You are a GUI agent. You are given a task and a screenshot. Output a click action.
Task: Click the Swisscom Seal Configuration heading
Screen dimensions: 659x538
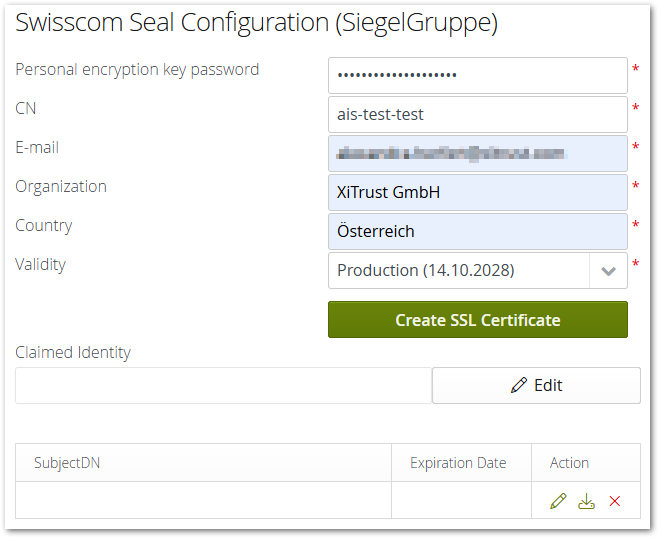coord(256,23)
